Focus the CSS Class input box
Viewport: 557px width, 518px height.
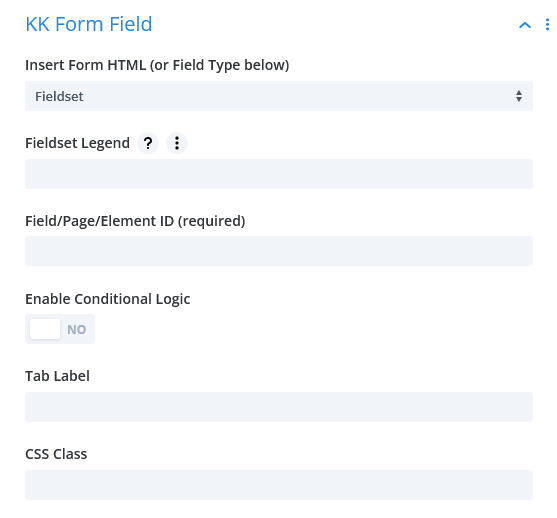279,485
